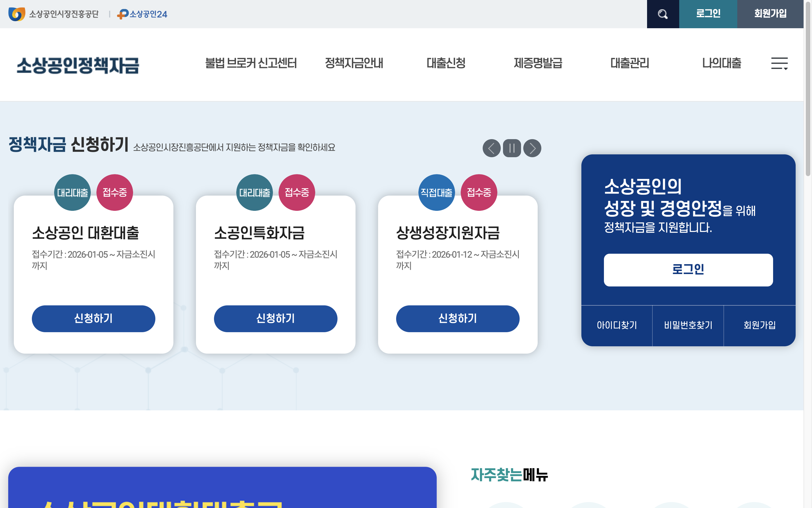Click 접수기간 2026-01-12 text
The height and width of the screenshot is (508, 812).
coord(458,260)
